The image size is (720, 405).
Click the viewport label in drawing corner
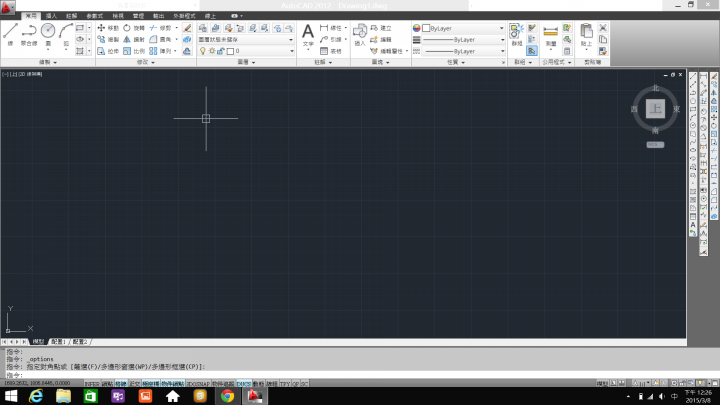[x=22, y=74]
